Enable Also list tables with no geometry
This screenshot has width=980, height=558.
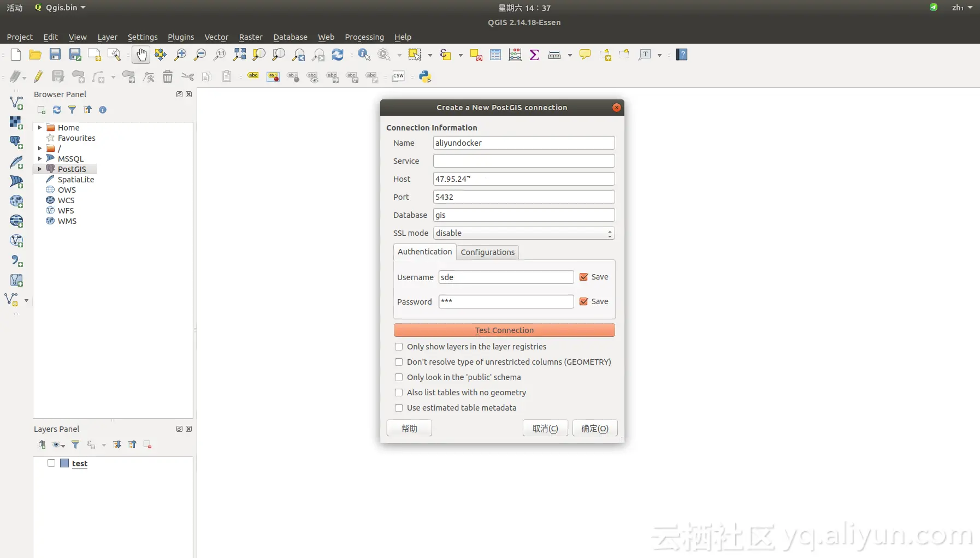coord(398,393)
